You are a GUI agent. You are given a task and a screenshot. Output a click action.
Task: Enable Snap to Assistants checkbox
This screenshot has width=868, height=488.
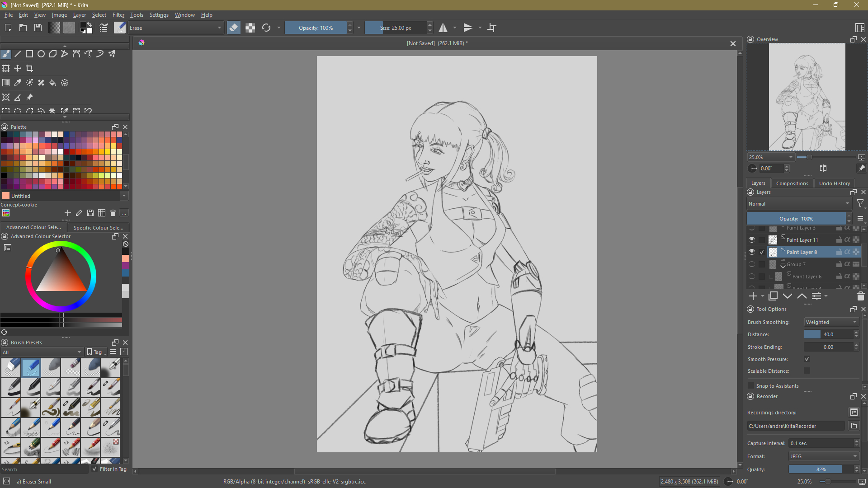point(751,386)
